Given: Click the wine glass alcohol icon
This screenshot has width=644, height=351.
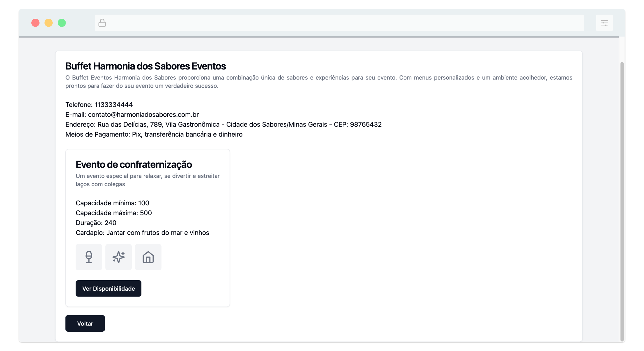Looking at the screenshot, I should click(x=89, y=257).
